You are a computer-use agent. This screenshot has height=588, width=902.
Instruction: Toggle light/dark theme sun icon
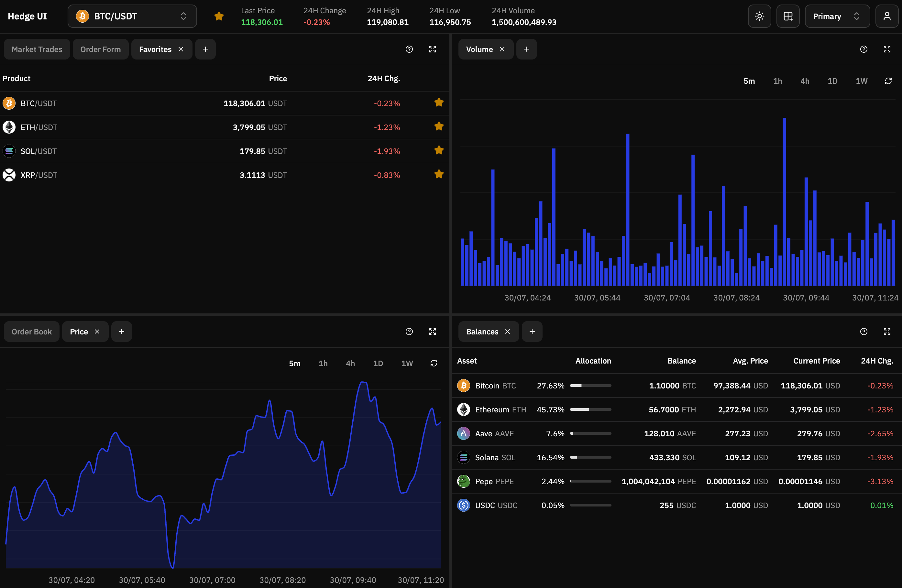coord(759,16)
